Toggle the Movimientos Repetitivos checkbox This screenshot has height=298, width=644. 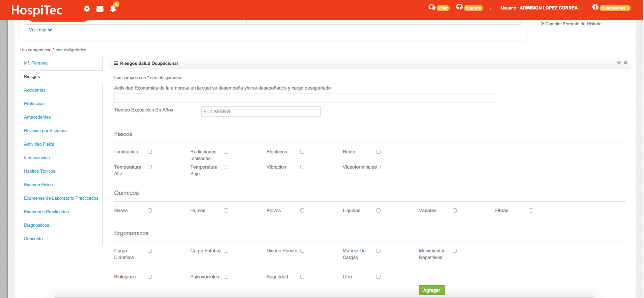pos(455,251)
